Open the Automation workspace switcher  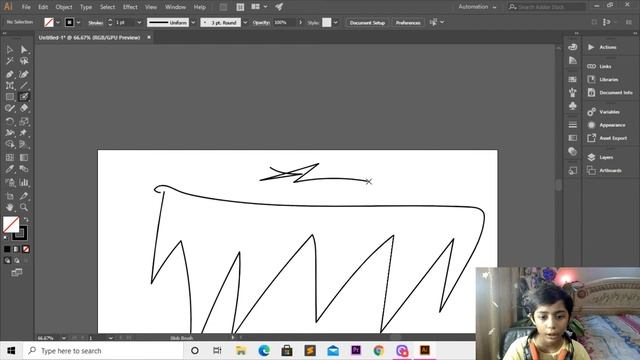[477, 7]
